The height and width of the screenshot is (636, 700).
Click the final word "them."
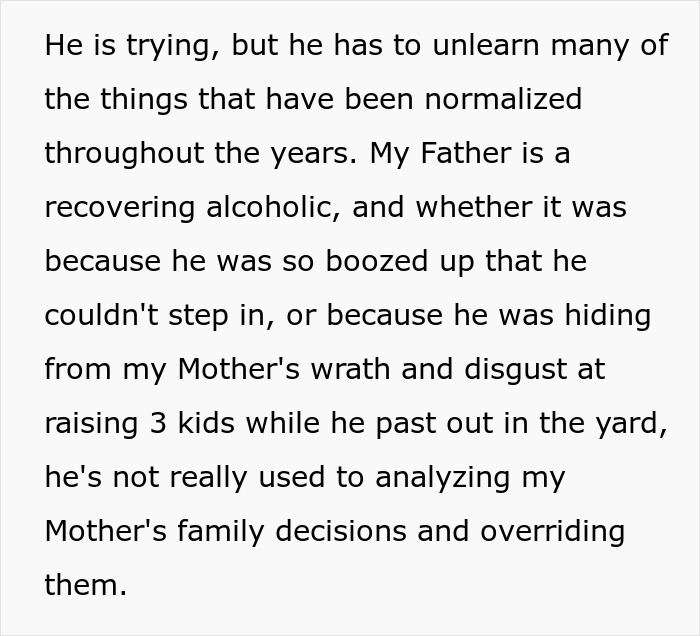pos(86,586)
